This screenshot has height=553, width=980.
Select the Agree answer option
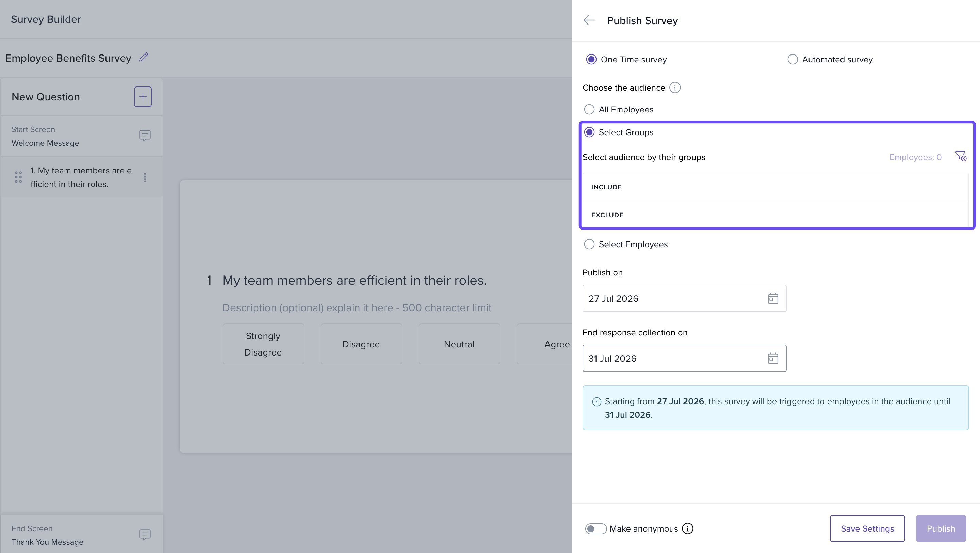(544, 344)
